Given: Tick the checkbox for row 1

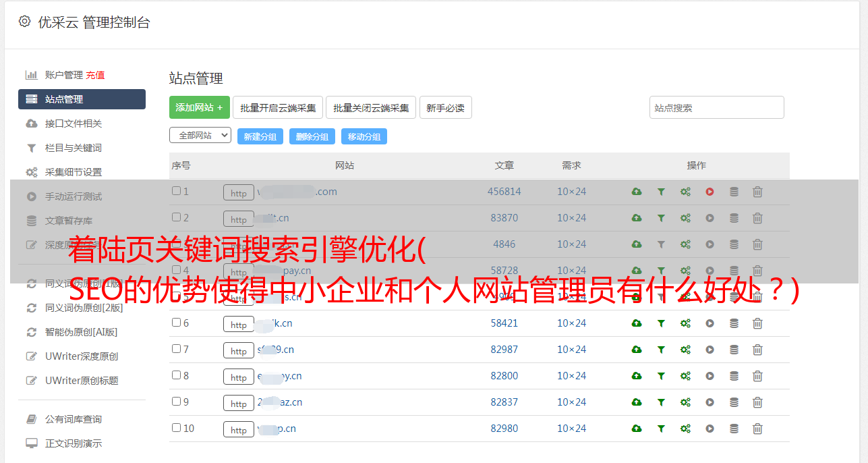Looking at the screenshot, I should point(176,191).
